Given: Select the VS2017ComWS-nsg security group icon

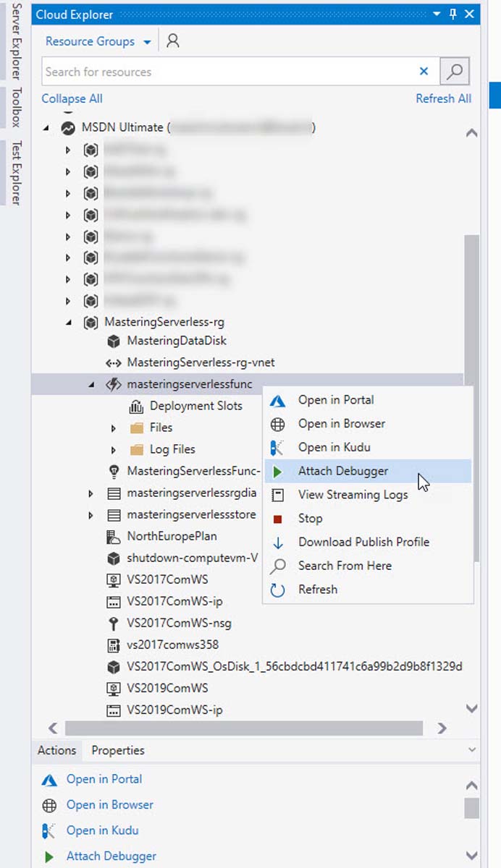Looking at the screenshot, I should pos(113,623).
